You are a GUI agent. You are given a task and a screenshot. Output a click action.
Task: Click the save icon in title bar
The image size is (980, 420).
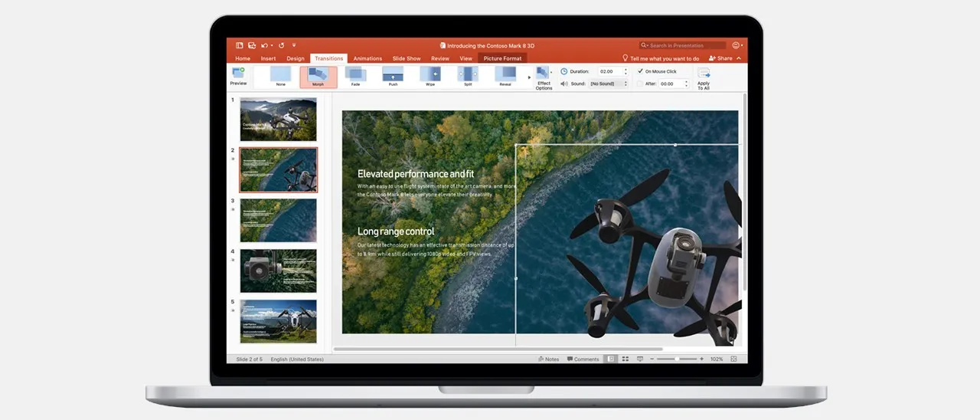click(250, 45)
